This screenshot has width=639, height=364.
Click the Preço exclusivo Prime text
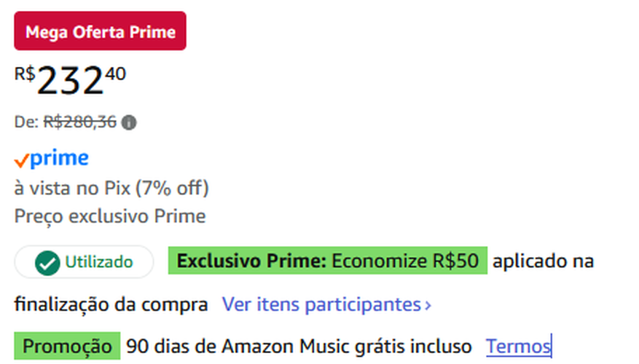(x=109, y=216)
